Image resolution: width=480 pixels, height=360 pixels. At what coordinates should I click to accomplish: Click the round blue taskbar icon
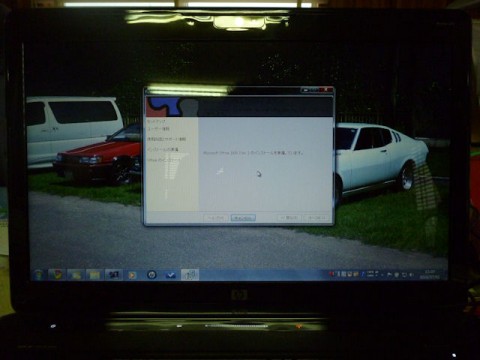pyautogui.click(x=152, y=275)
